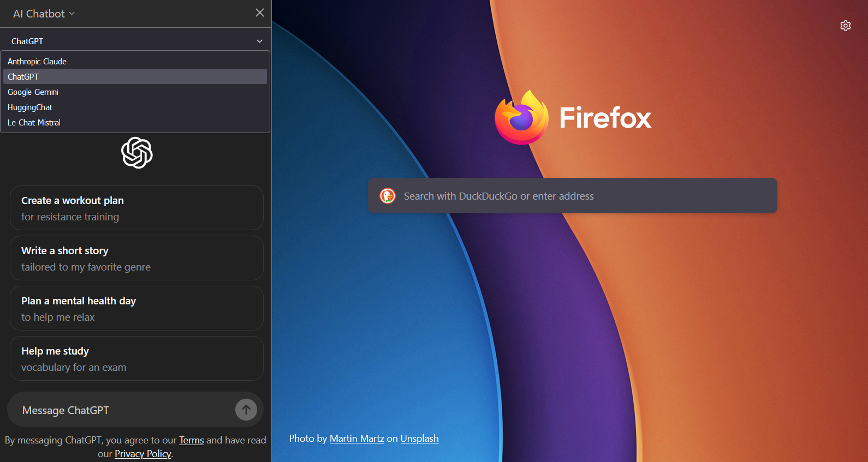Choose the Create a workout plan prompt
This screenshot has width=868, height=462.
pyautogui.click(x=136, y=208)
